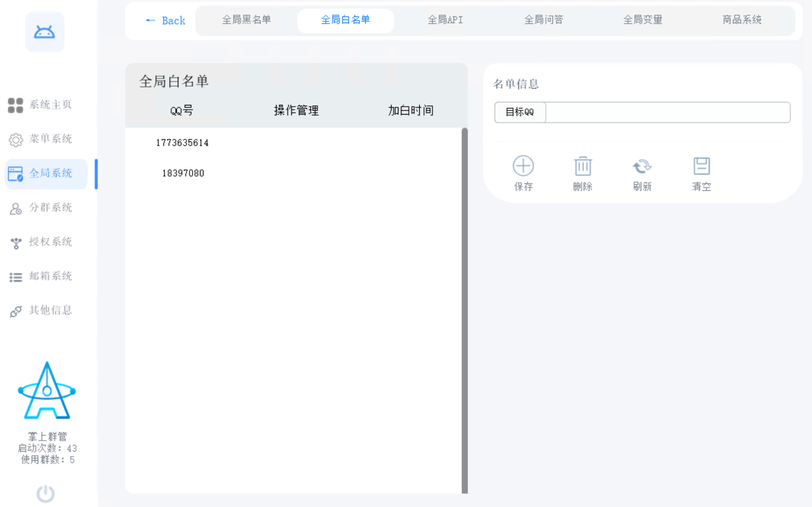The width and height of the screenshot is (812, 507).
Task: Click the 目标QQ label button
Action: tap(520, 113)
